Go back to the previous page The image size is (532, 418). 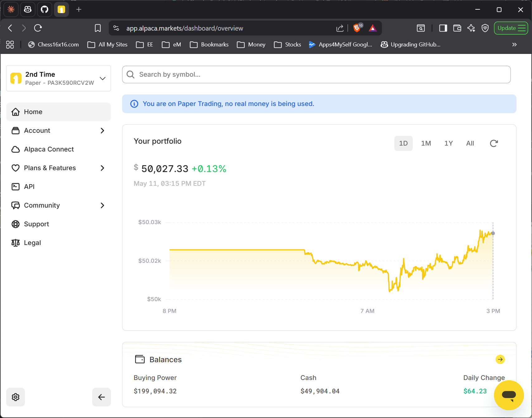(10, 28)
